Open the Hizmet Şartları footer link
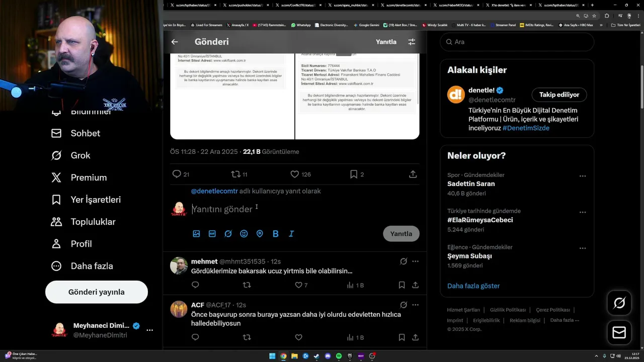The height and width of the screenshot is (362, 644). (x=463, y=310)
